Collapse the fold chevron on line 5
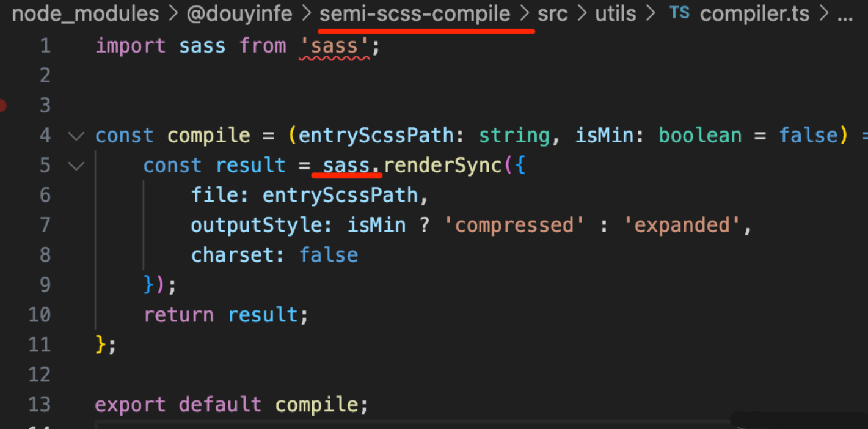This screenshot has height=429, width=868. [76, 166]
